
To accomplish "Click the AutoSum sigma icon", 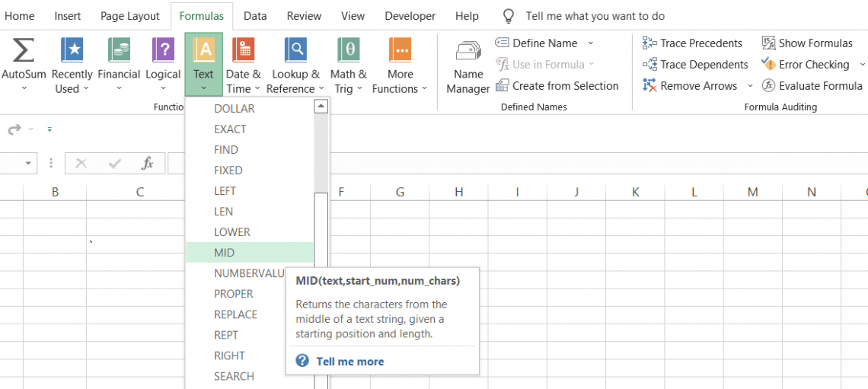I will (24, 52).
